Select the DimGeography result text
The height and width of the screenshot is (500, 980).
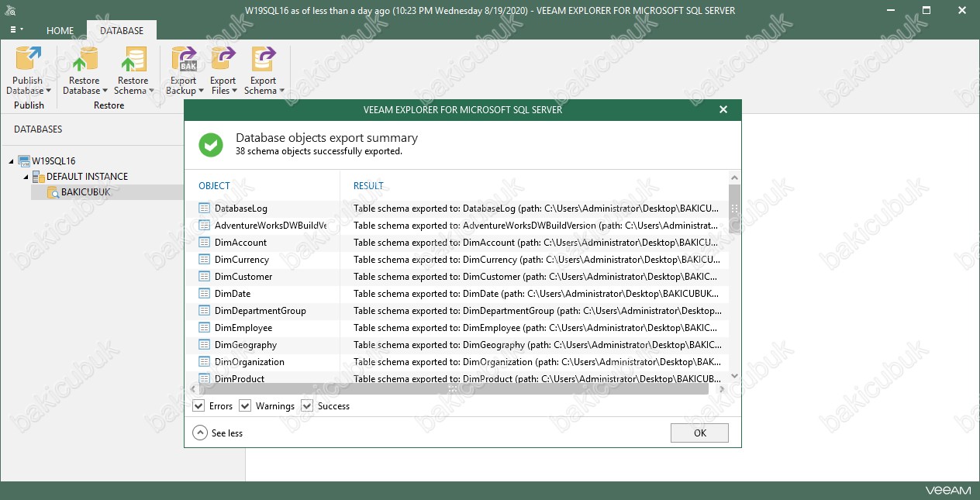coord(537,345)
